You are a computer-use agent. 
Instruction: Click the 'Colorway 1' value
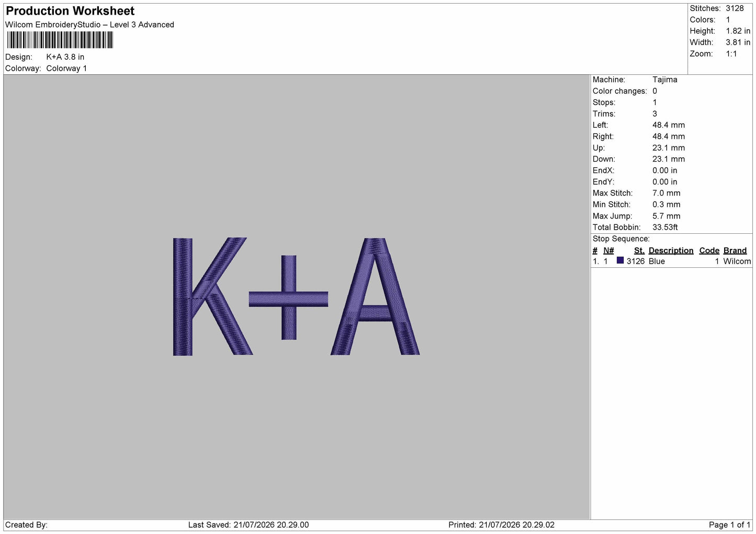click(66, 69)
